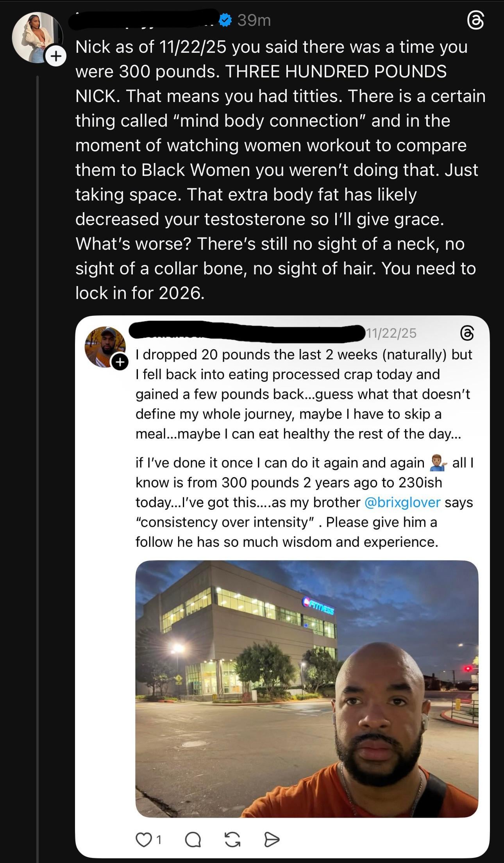Follow the top poster with the plus button
504x863 pixels.
[56, 56]
